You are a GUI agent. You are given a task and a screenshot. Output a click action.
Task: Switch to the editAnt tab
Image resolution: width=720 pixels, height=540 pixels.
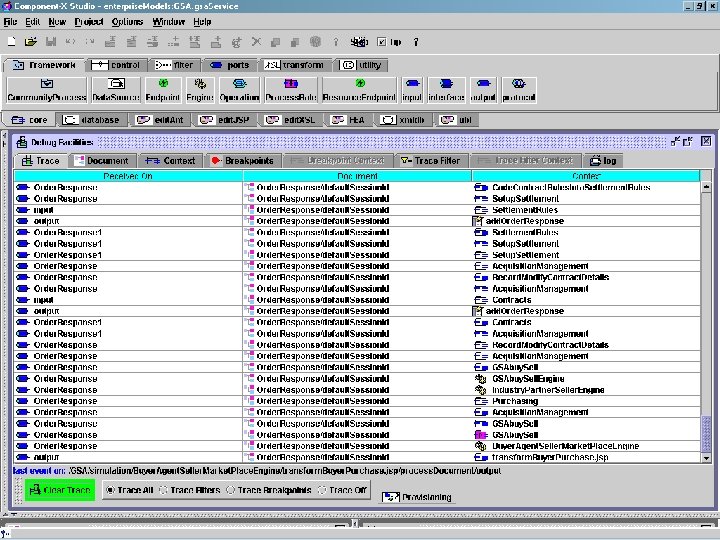[x=161, y=120]
